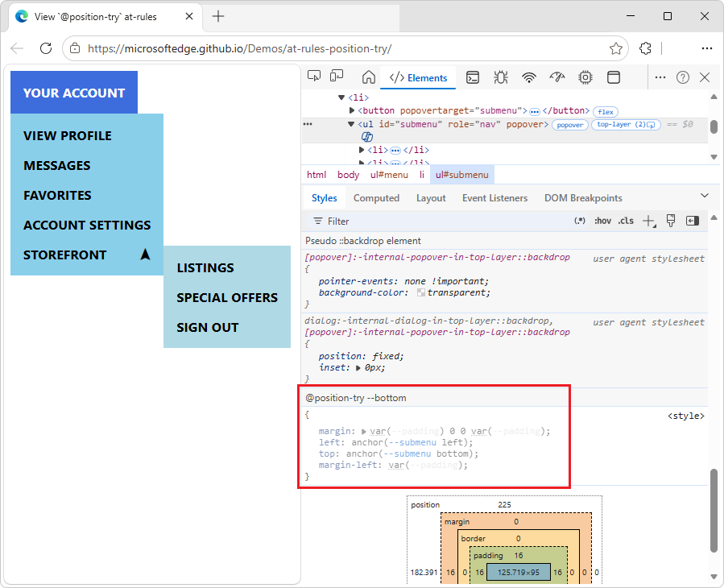724x588 pixels.
Task: Add page to favorites star icon
Action: point(615,48)
